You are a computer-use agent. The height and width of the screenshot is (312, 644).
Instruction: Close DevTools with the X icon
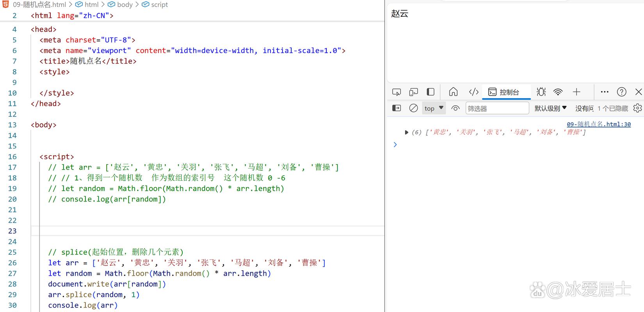point(639,92)
